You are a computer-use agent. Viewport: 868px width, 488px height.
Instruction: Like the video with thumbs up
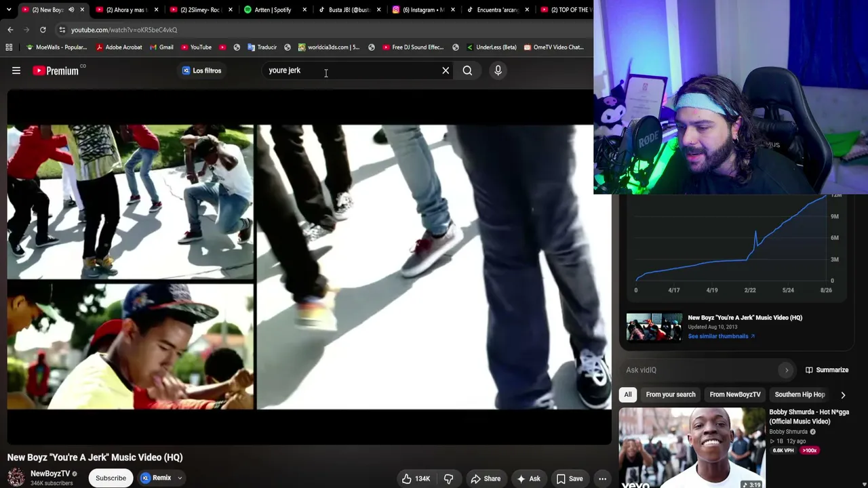click(415, 479)
